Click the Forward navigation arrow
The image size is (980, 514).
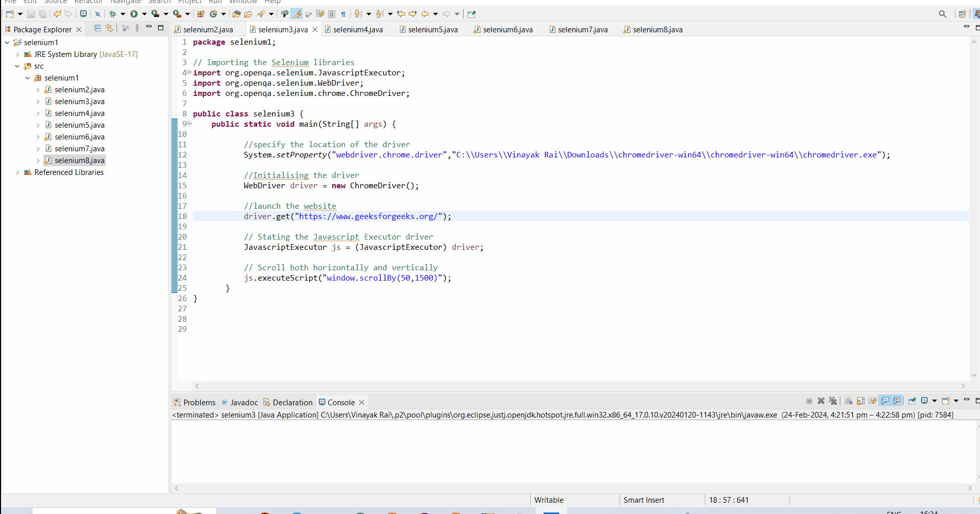pyautogui.click(x=447, y=14)
